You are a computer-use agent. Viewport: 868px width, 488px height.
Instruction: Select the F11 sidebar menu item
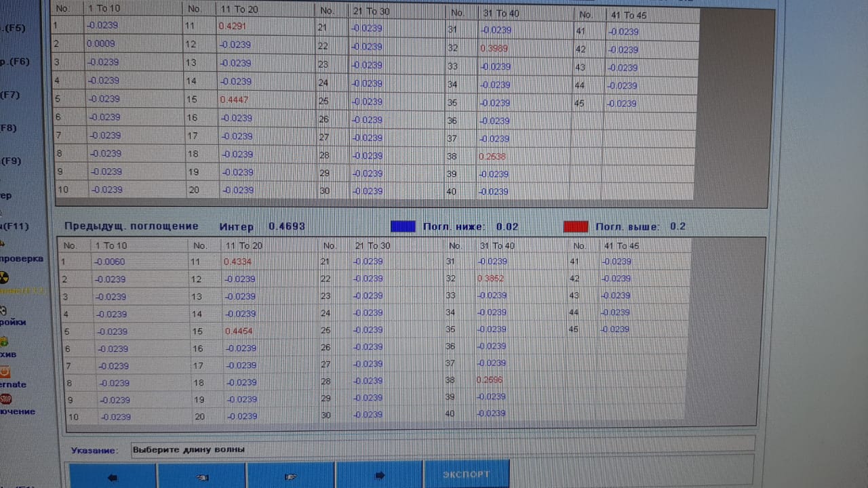[x=14, y=226]
